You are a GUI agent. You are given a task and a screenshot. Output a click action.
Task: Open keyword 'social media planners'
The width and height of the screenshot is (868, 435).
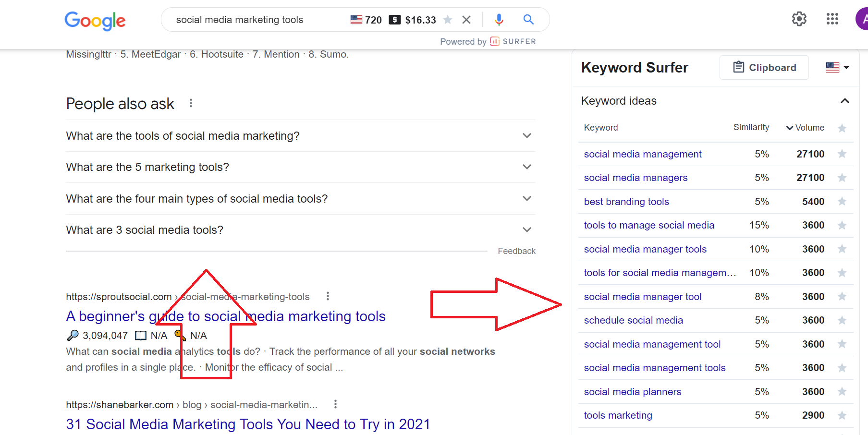click(633, 392)
